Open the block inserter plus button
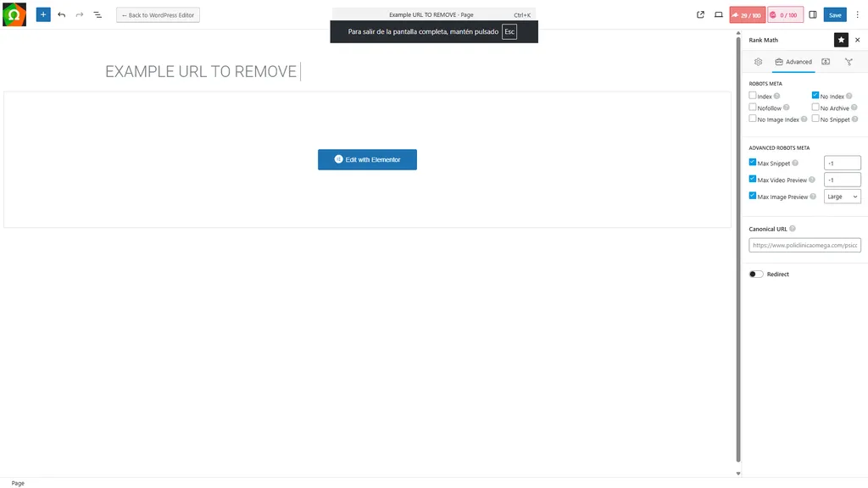This screenshot has height=488, width=868. tap(43, 15)
